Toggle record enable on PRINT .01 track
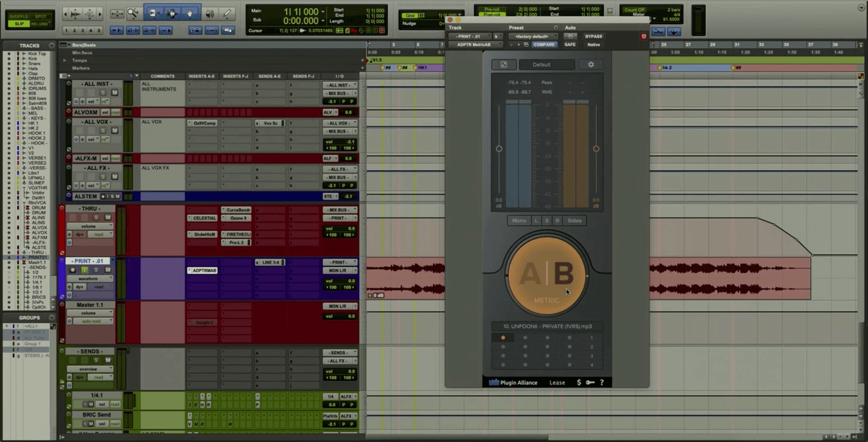 [x=72, y=270]
